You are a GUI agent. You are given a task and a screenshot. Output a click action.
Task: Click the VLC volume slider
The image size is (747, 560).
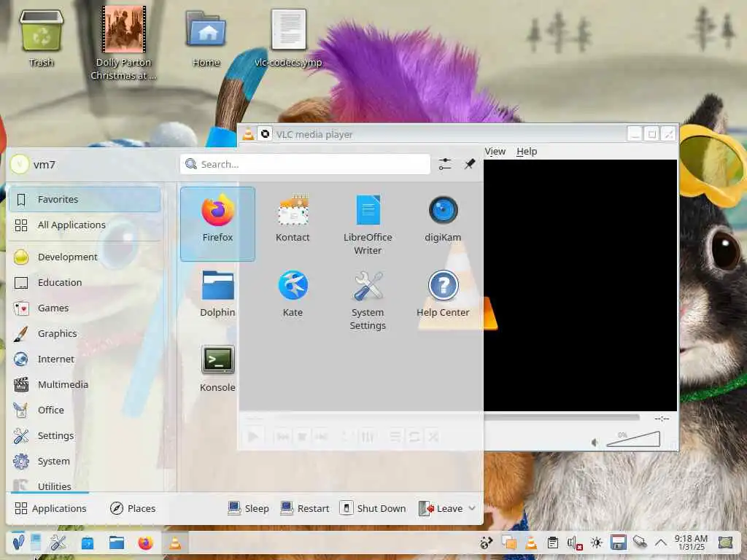[x=633, y=439]
